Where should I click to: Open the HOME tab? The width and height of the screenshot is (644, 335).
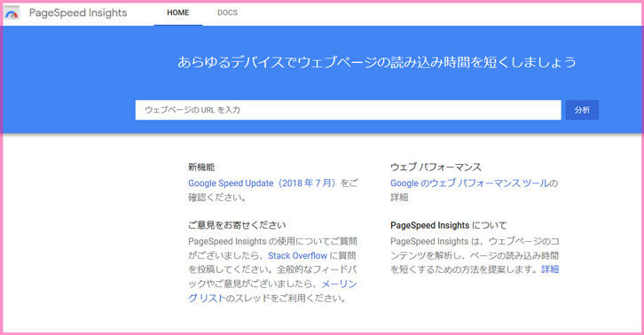177,12
